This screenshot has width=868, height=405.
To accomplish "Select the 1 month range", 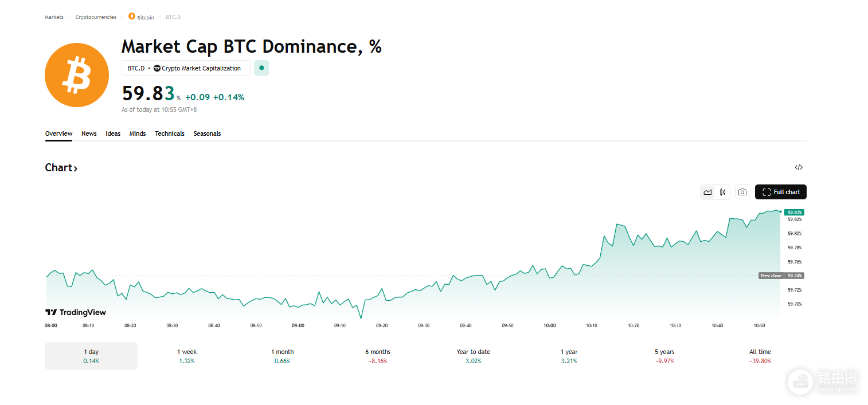I will coord(282,356).
